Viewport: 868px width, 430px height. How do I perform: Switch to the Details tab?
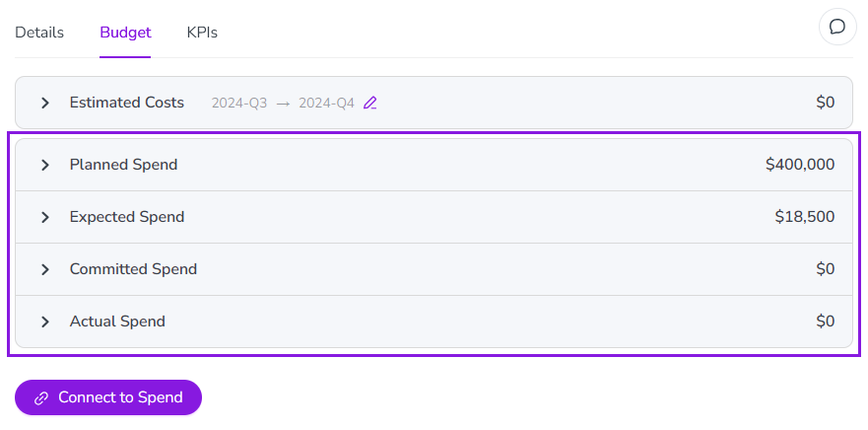click(39, 33)
